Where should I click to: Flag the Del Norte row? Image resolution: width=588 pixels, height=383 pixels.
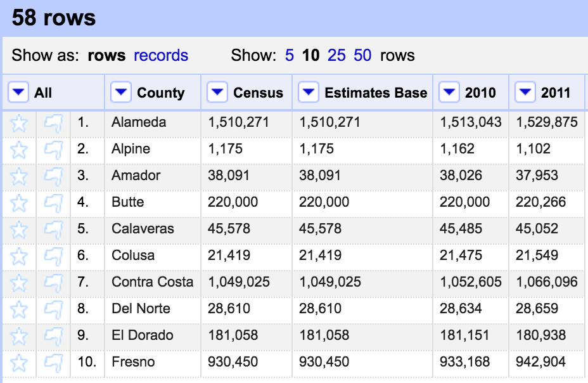(x=53, y=309)
